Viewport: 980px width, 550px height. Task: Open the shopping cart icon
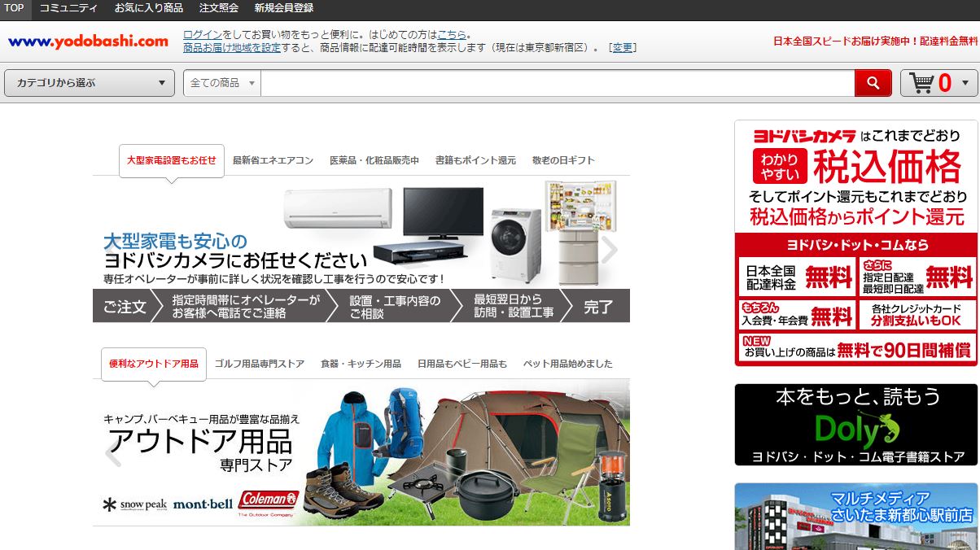[x=921, y=83]
